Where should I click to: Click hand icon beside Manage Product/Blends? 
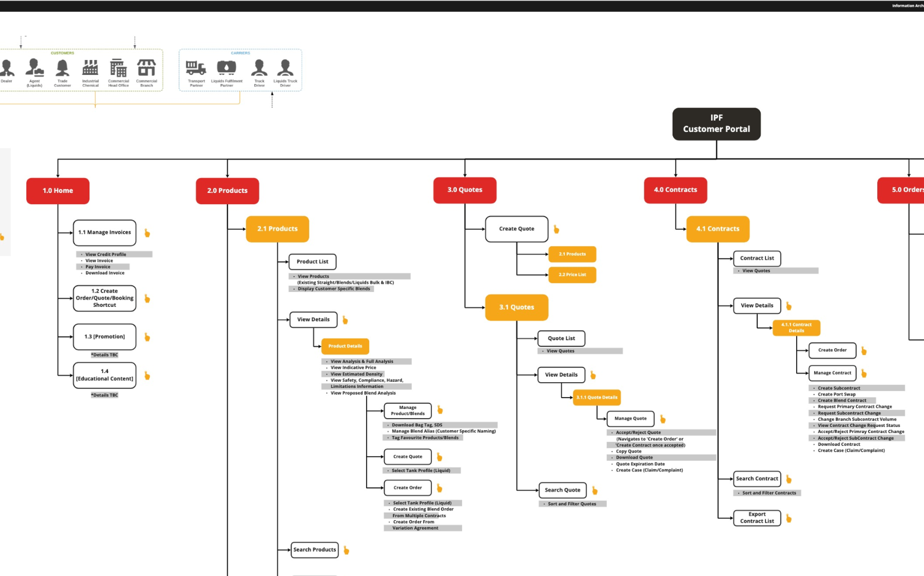[440, 410]
